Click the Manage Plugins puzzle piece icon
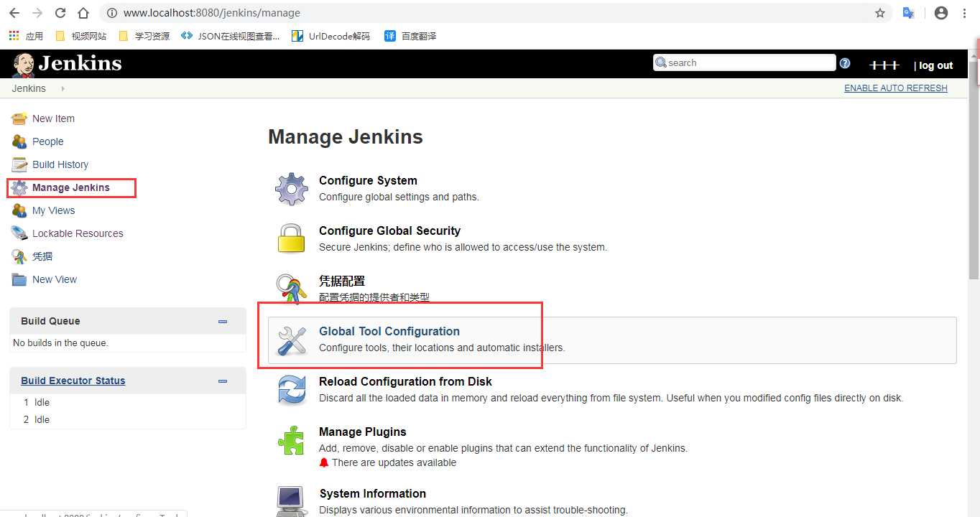This screenshot has height=517, width=980. [x=292, y=440]
